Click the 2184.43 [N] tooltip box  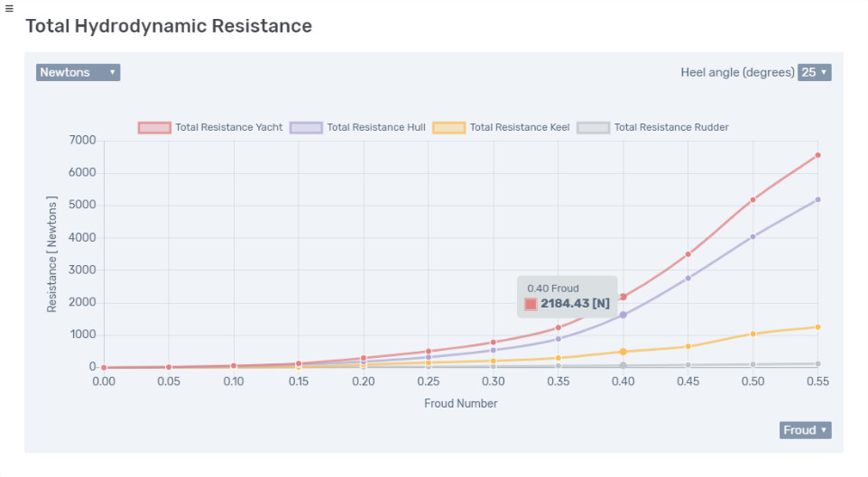(567, 297)
